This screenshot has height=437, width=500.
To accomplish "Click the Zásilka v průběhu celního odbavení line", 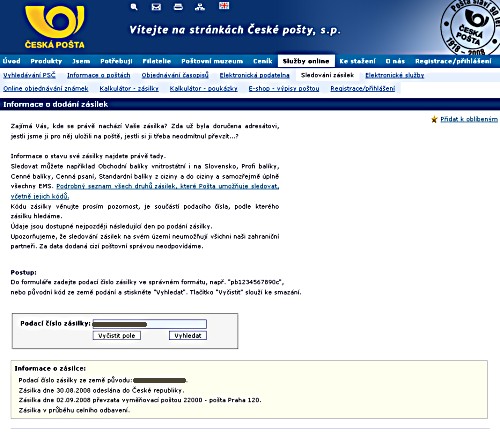I will click(74, 410).
